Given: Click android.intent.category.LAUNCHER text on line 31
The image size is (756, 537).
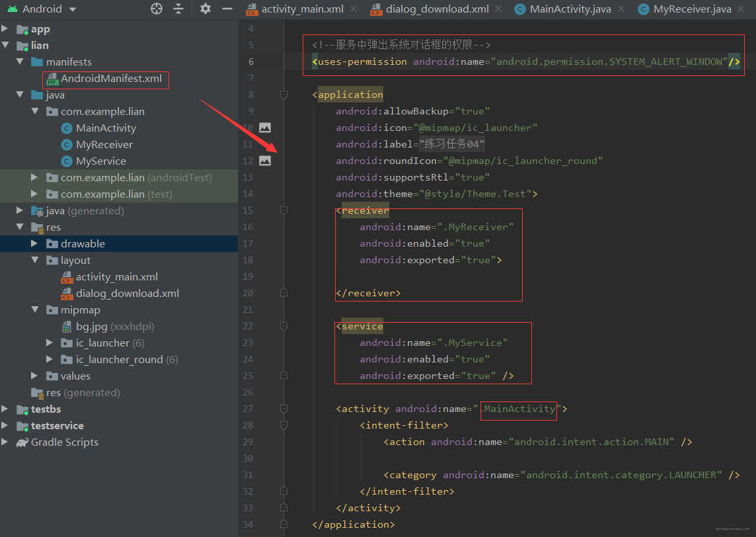Looking at the screenshot, I should (x=621, y=475).
